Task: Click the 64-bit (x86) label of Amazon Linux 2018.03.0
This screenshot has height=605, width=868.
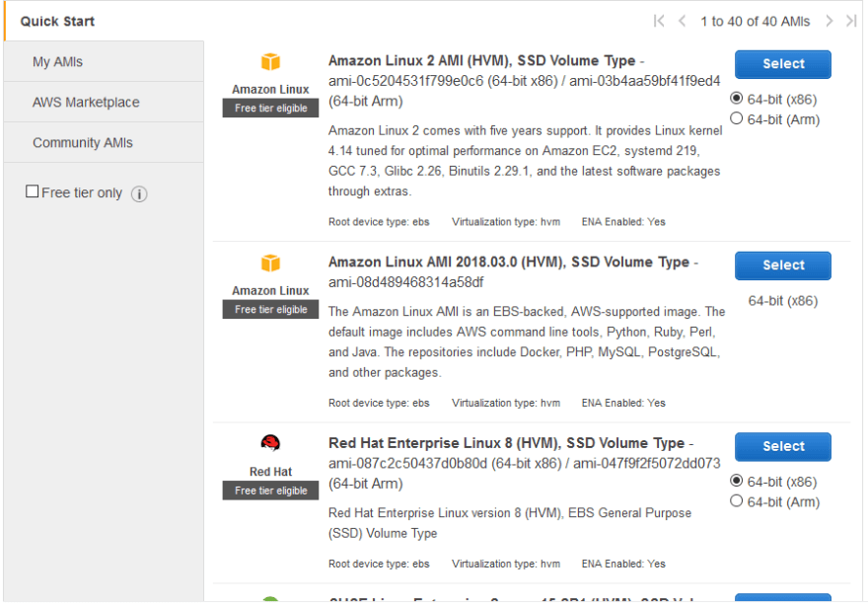Action: [x=783, y=301]
